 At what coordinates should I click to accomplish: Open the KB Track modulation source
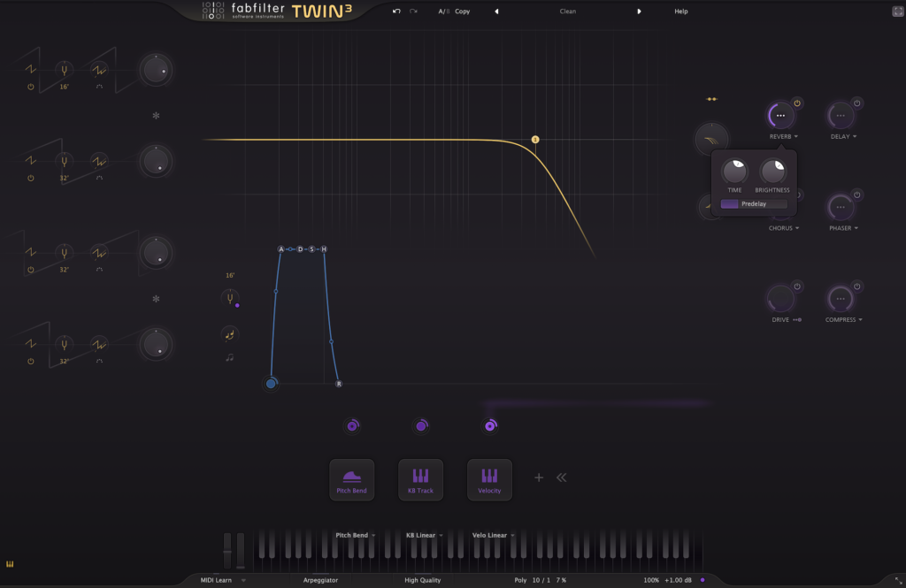tap(420, 480)
